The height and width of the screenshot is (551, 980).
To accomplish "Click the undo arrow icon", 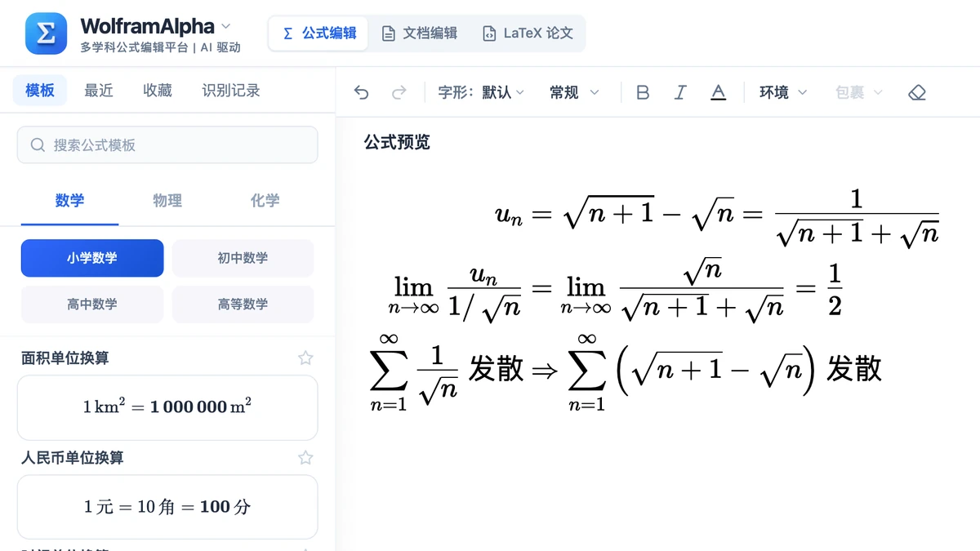I will [x=362, y=92].
